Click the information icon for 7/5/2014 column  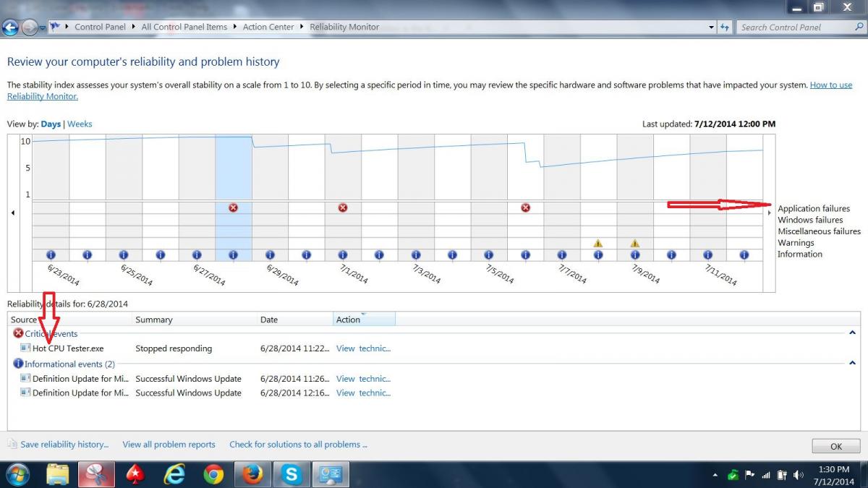[x=489, y=254]
